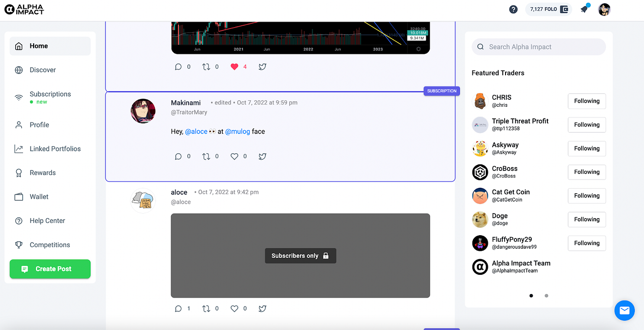Like Makinami's post with heart icon

(x=234, y=156)
